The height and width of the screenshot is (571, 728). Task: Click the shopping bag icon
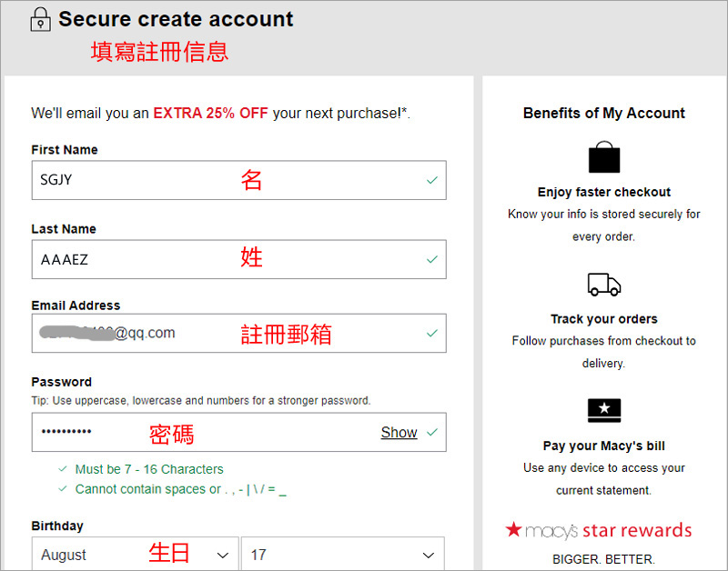point(603,157)
